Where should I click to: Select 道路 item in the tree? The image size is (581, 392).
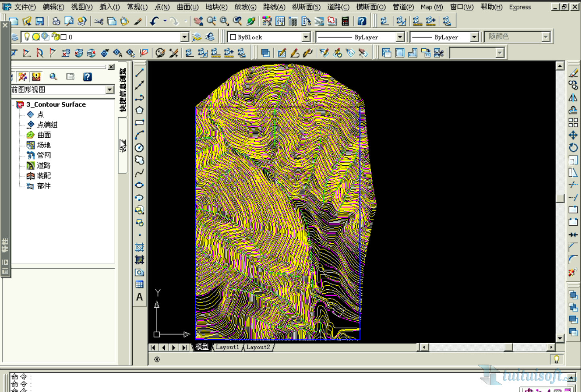click(44, 166)
